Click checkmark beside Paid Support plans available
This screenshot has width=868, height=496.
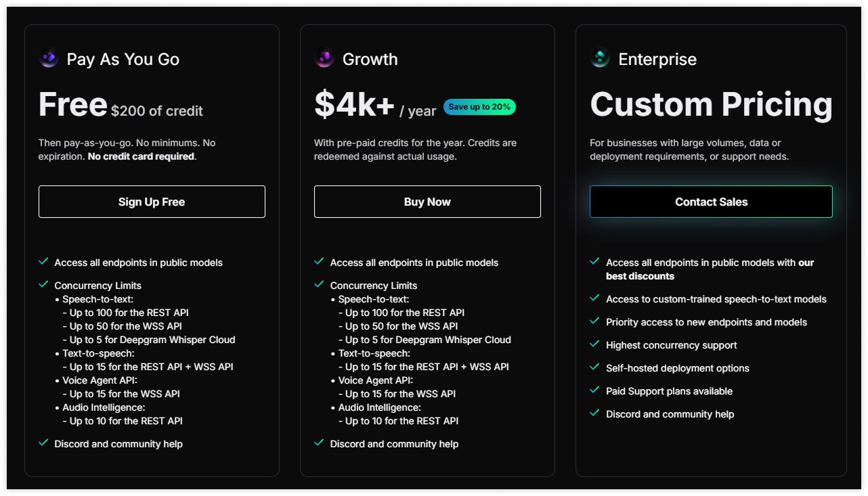click(594, 390)
